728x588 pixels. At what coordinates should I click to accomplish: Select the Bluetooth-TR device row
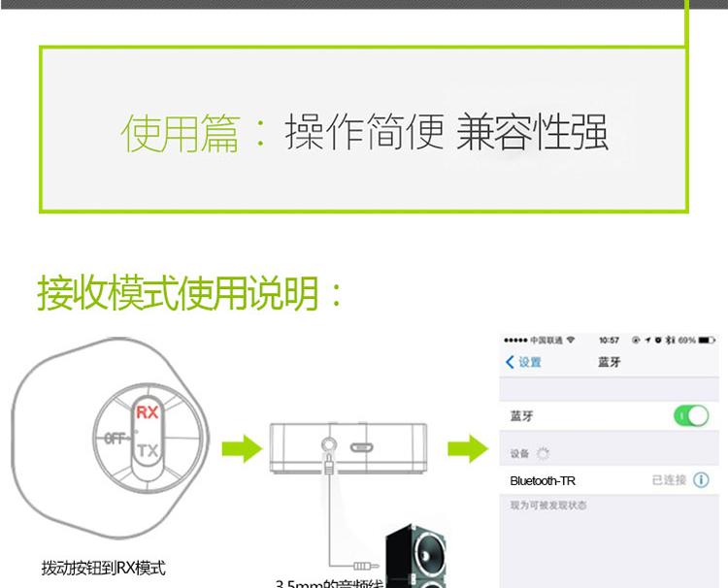coord(609,480)
